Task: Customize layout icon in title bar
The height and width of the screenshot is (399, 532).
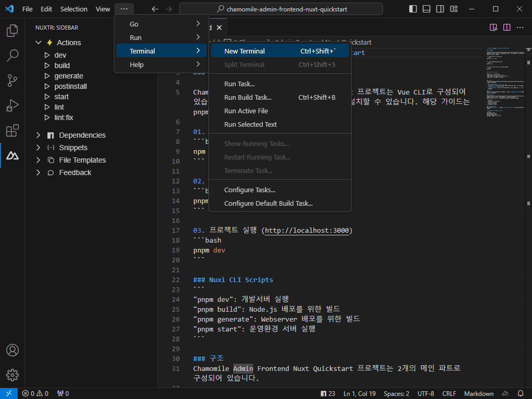Action: pyautogui.click(x=454, y=9)
